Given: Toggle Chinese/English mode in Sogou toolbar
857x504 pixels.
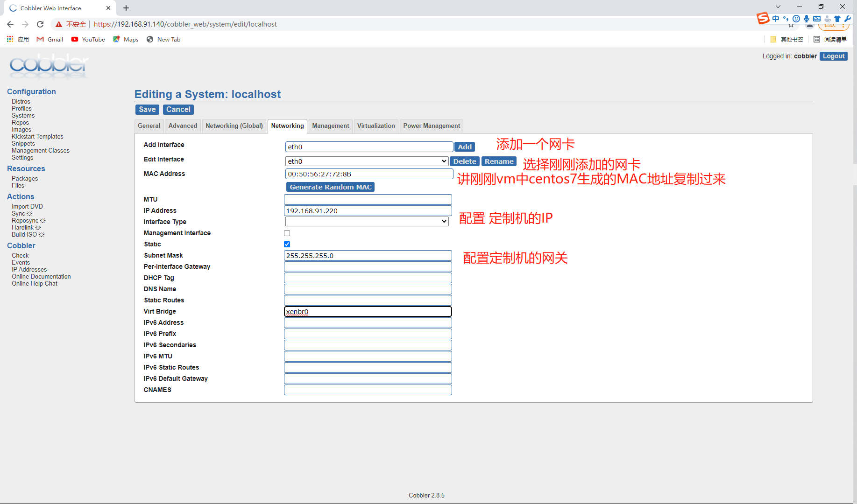Looking at the screenshot, I should (776, 19).
